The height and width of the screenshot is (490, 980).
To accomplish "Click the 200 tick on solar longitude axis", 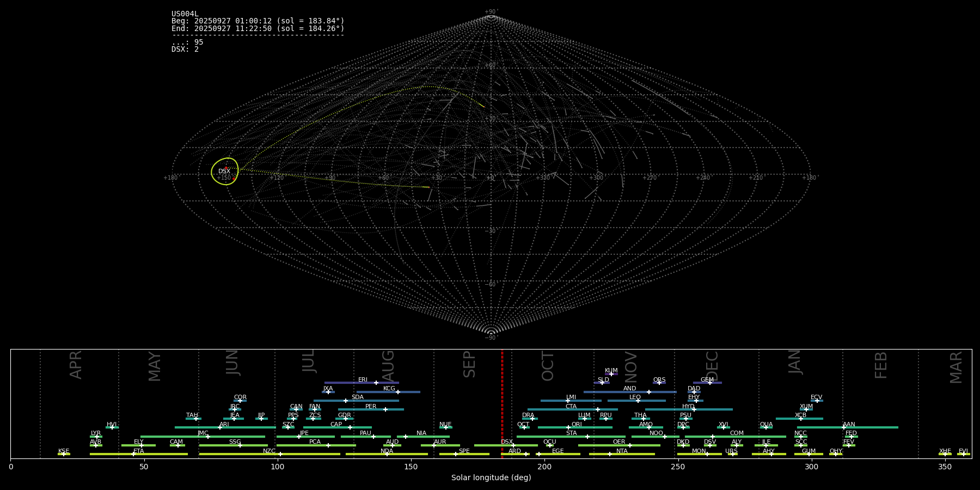I will click(544, 467).
